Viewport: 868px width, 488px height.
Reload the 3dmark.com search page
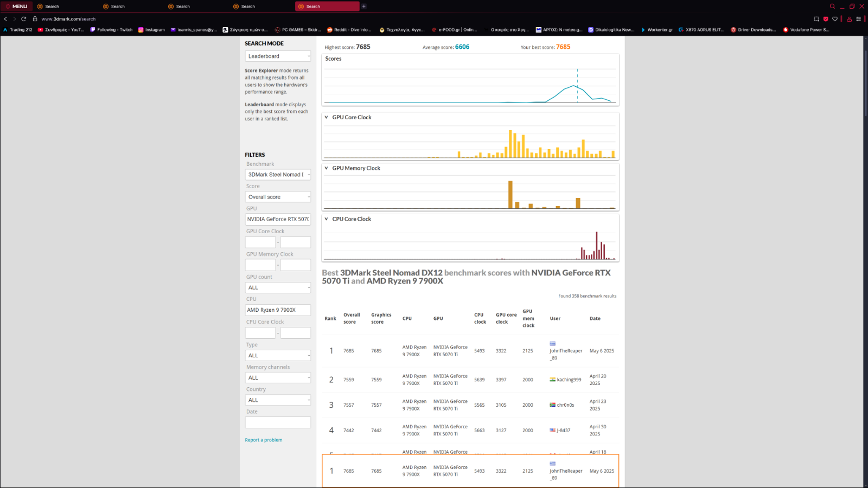click(x=23, y=19)
